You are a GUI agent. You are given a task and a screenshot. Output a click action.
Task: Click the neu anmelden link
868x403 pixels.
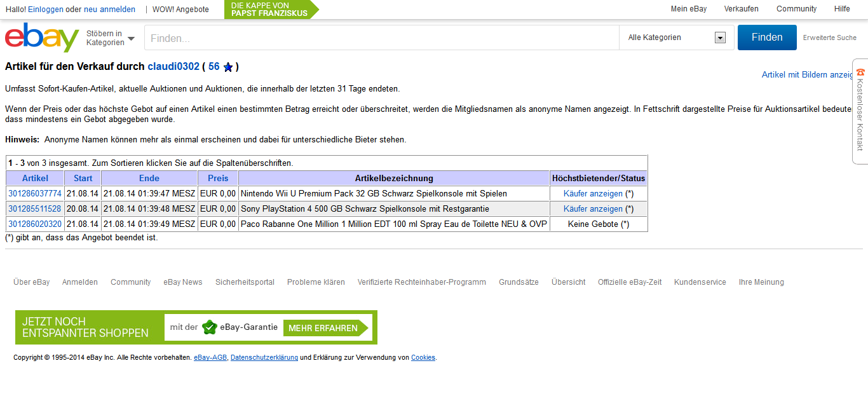[x=109, y=10]
